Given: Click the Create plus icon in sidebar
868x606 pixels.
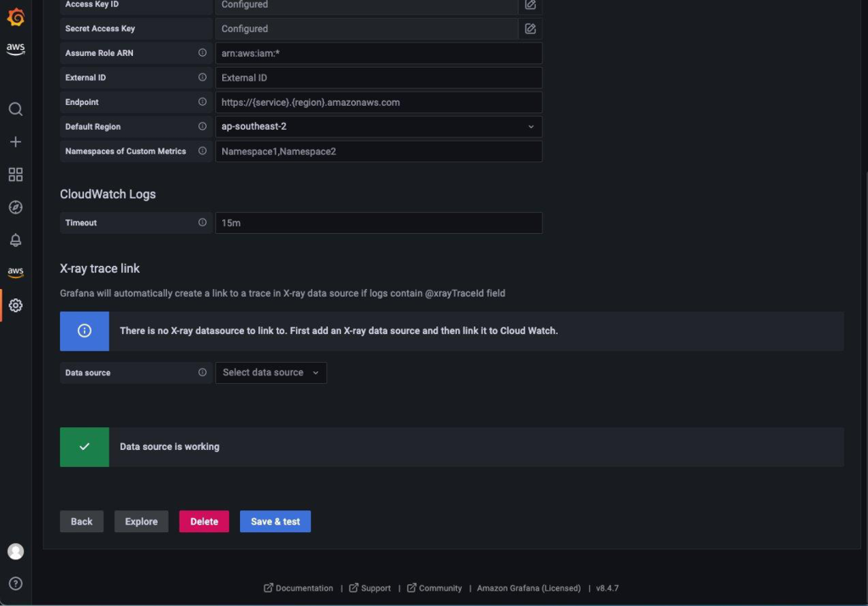Looking at the screenshot, I should click(15, 142).
